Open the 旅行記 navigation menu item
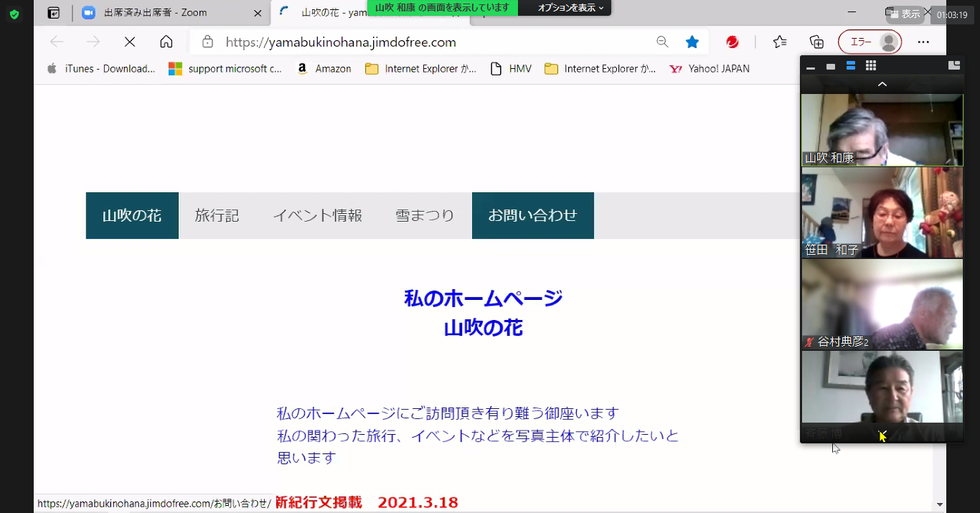 (217, 215)
